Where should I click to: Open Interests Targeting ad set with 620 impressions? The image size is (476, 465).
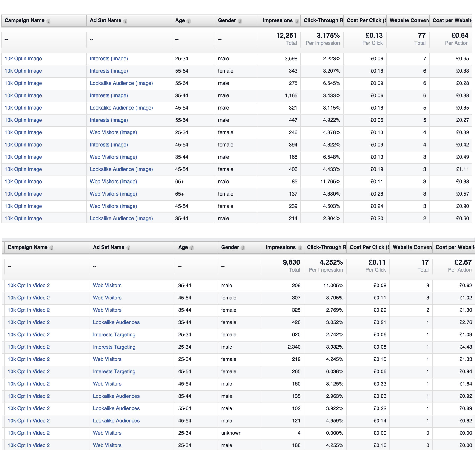click(114, 334)
